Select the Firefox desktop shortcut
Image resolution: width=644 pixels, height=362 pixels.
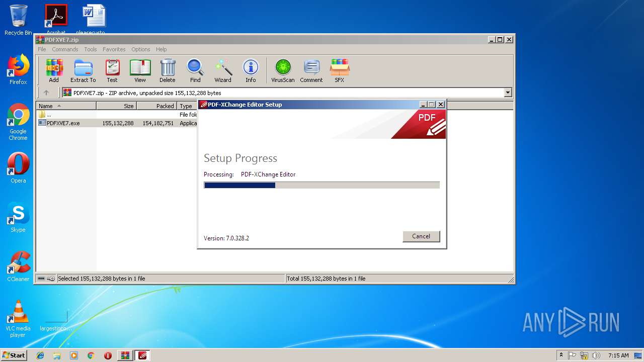18,69
